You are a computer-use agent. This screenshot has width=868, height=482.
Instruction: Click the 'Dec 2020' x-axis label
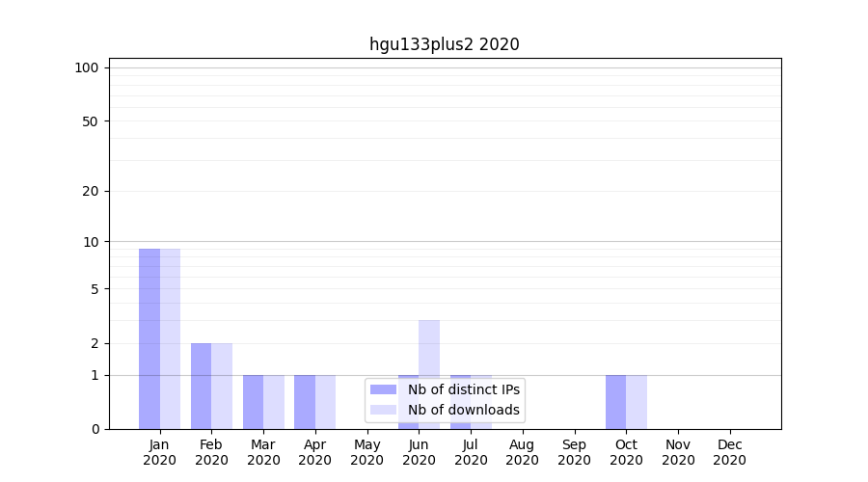(x=729, y=452)
